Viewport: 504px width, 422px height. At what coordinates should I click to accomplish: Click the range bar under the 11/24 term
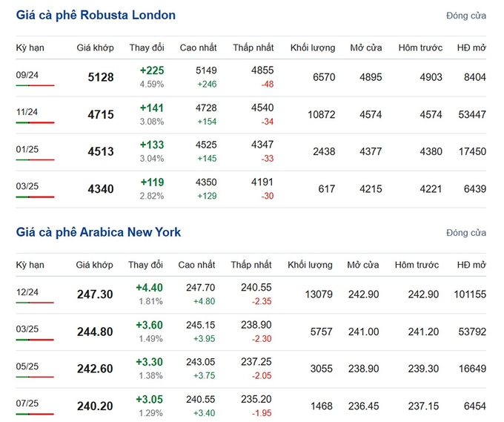coord(35,122)
